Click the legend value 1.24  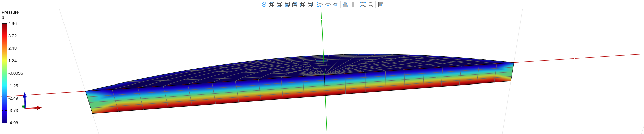(x=12, y=61)
